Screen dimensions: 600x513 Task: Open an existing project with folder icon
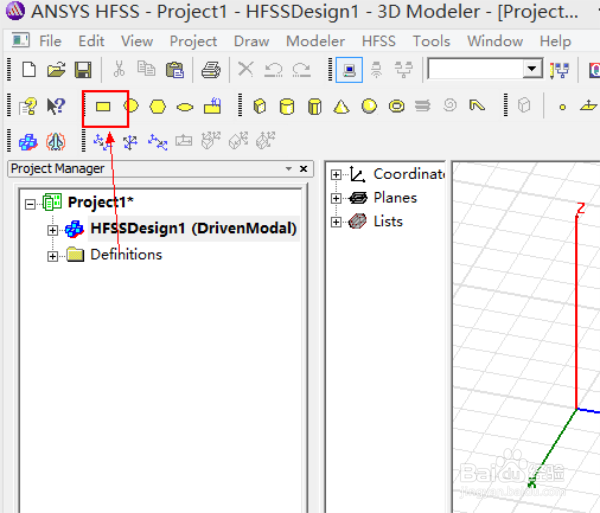click(56, 70)
